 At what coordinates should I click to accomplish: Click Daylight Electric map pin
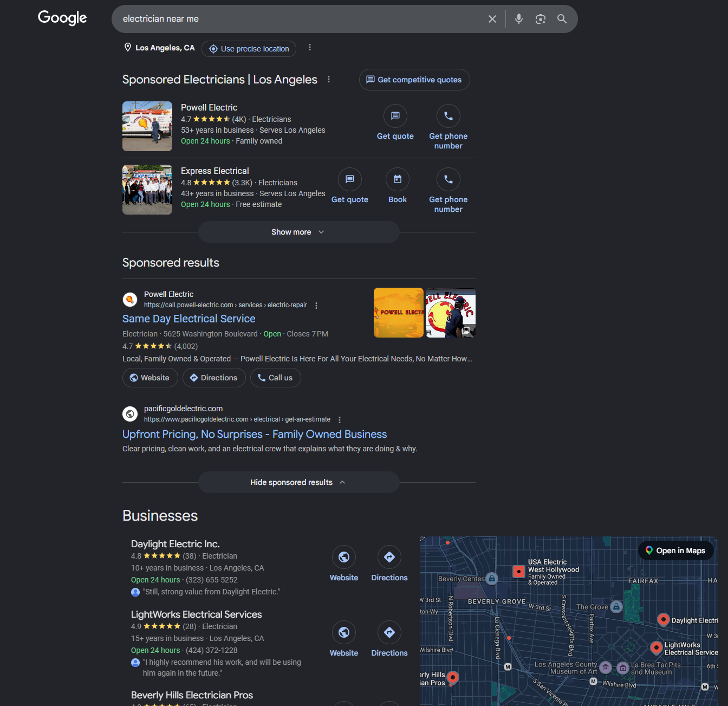(663, 619)
